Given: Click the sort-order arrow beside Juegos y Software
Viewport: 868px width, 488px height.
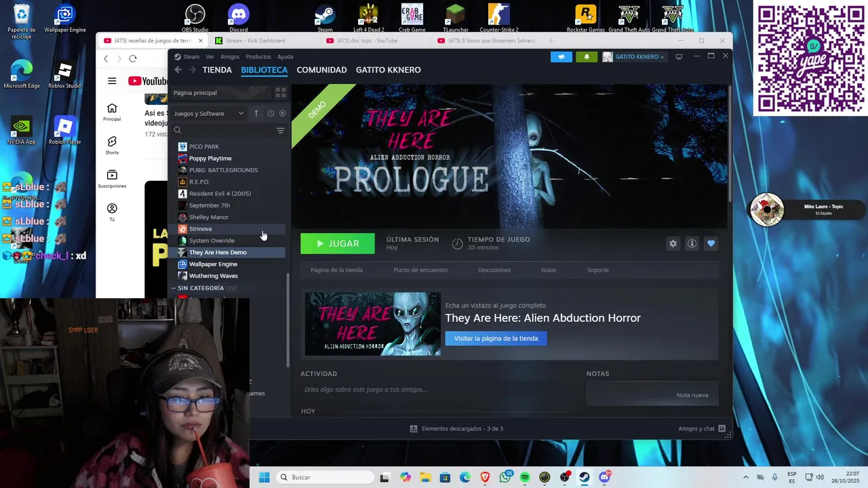Looking at the screenshot, I should (x=256, y=113).
